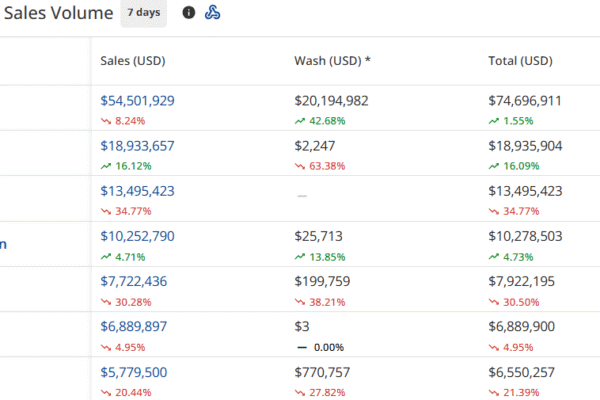
Task: Click the $74,696,911 total value
Action: [525, 101]
